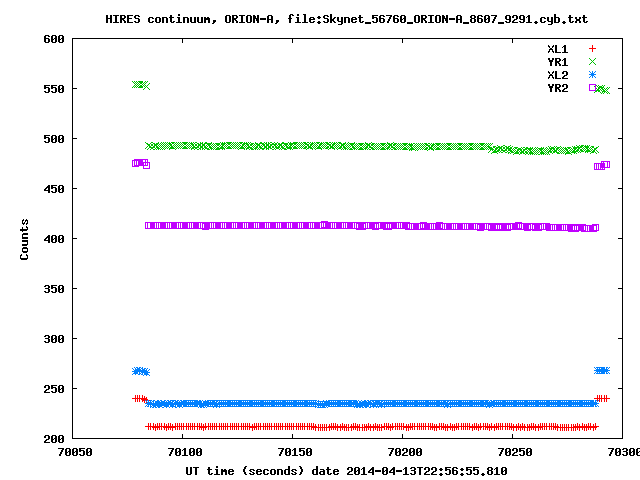Click x-axis tick value 70150
Viewport: 640px width, 480px height.
tap(295, 452)
